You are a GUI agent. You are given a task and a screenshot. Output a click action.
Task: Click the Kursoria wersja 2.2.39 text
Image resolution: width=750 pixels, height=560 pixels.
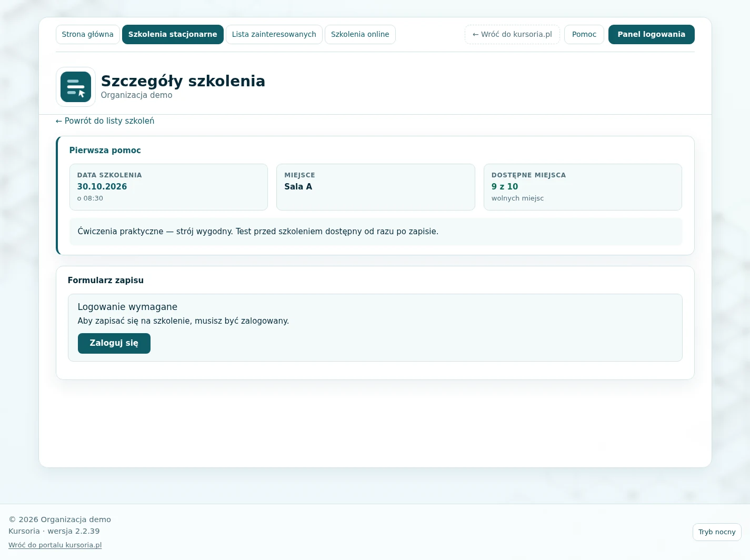point(54,531)
